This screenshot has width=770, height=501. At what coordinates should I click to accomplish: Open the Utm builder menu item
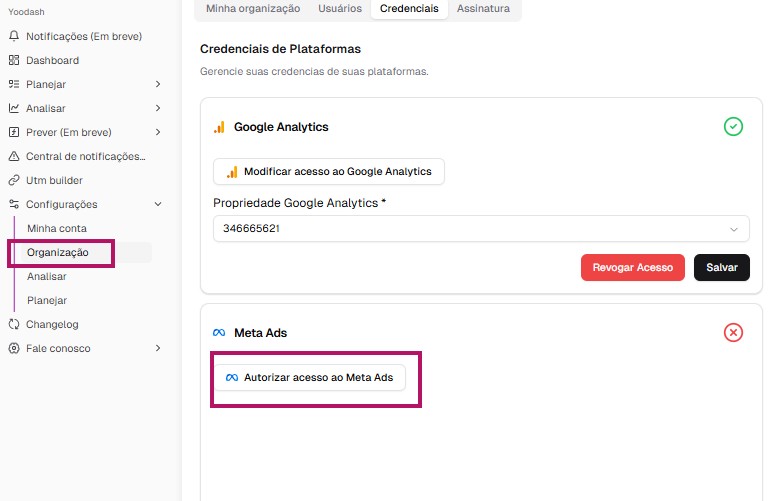[55, 180]
